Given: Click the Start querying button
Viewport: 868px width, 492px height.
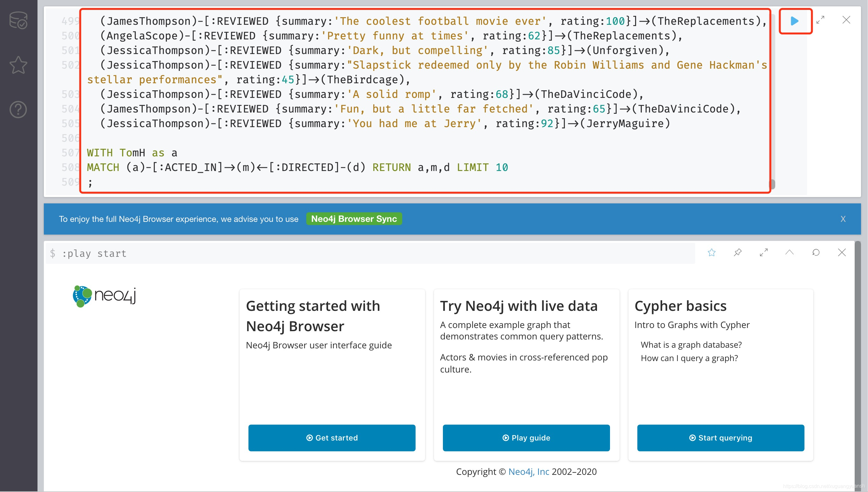Looking at the screenshot, I should click(x=721, y=438).
